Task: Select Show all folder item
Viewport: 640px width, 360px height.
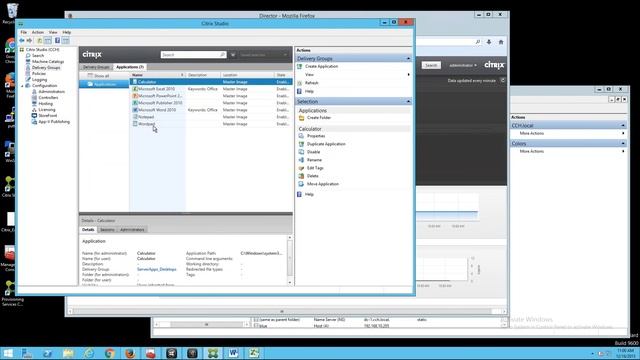Action: 101,76
